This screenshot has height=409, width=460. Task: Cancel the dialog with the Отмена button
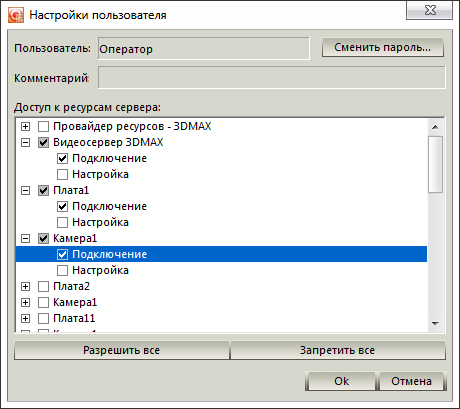point(412,381)
